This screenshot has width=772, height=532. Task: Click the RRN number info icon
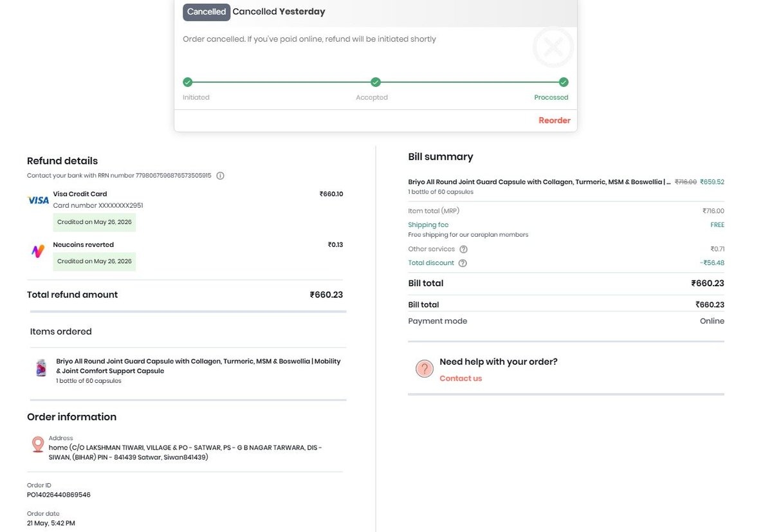(220, 176)
